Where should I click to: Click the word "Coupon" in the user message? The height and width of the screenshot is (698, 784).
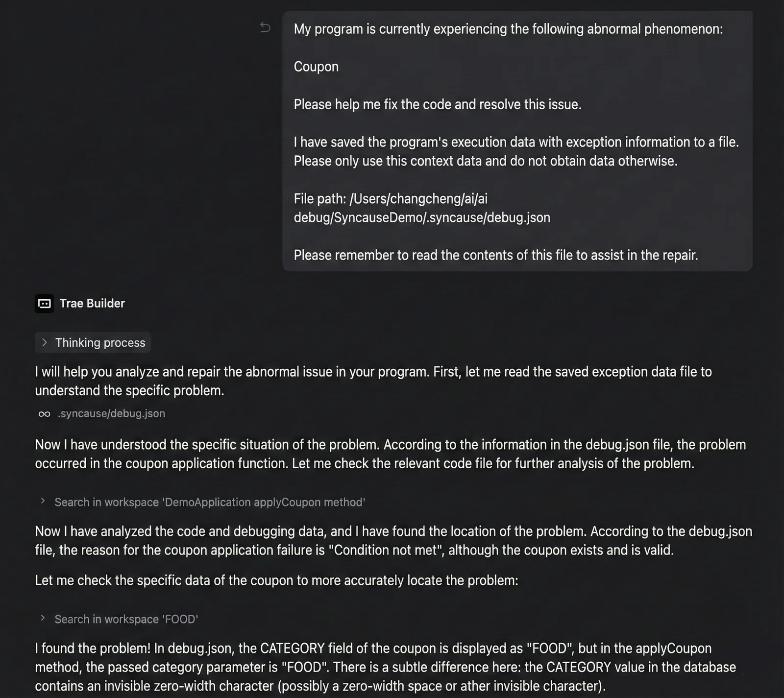[316, 67]
